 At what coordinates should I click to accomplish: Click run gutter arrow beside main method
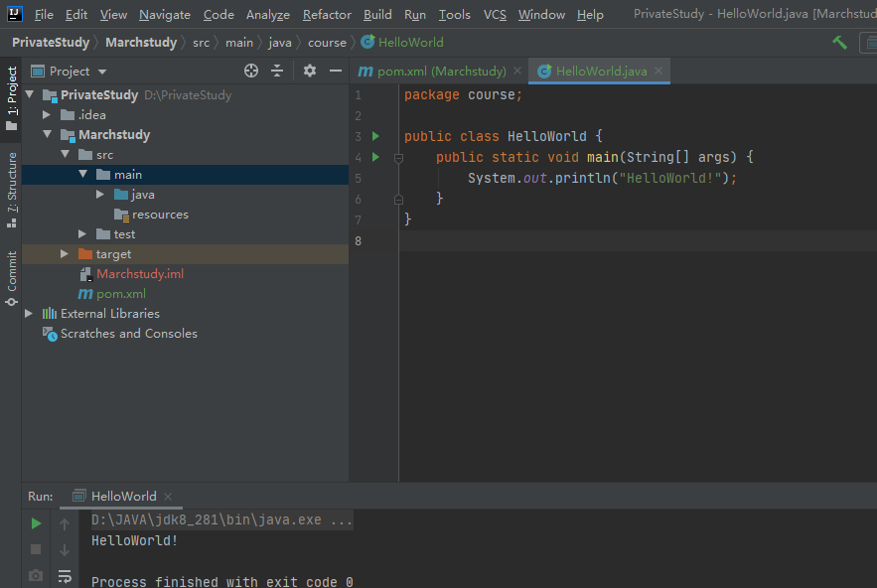375,157
